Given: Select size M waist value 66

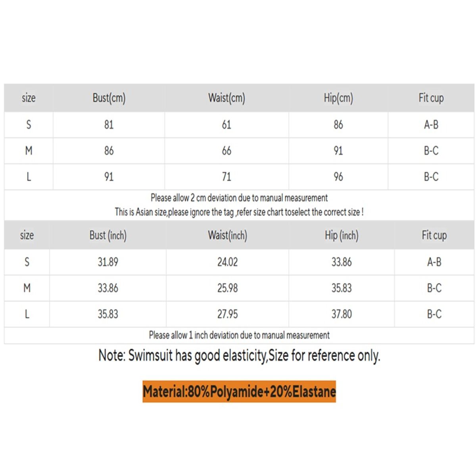Looking at the screenshot, I should [226, 151].
